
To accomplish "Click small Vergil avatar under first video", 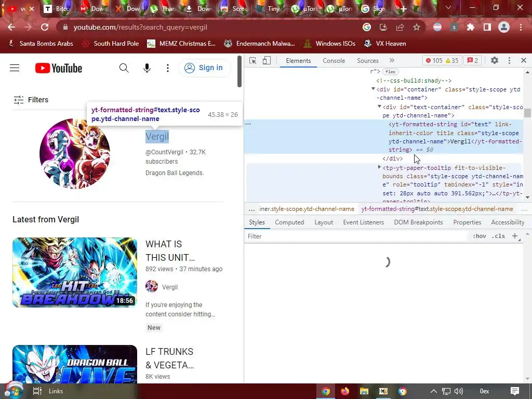I will [x=152, y=287].
